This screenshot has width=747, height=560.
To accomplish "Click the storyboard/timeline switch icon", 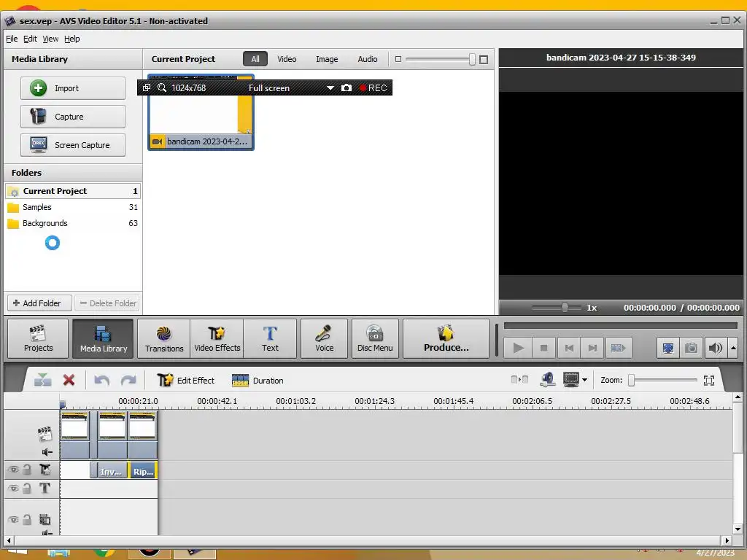I will coord(519,380).
